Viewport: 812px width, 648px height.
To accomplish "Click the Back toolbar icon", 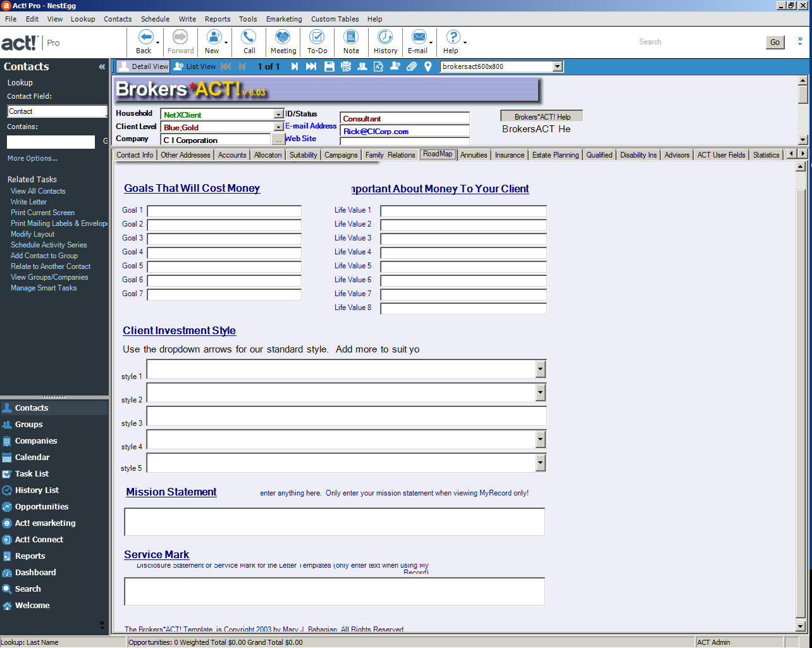I will 145,37.
